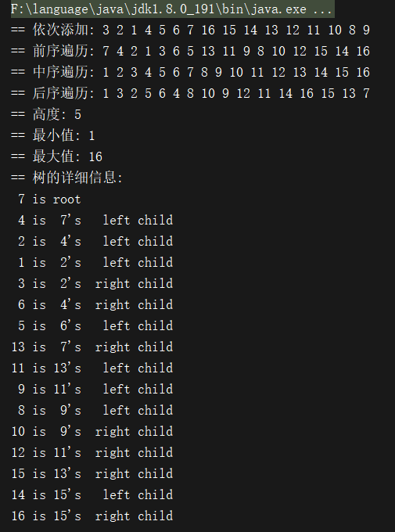Click the 后序遍历 postorder traversal line
395x532 pixels.
coord(190,93)
